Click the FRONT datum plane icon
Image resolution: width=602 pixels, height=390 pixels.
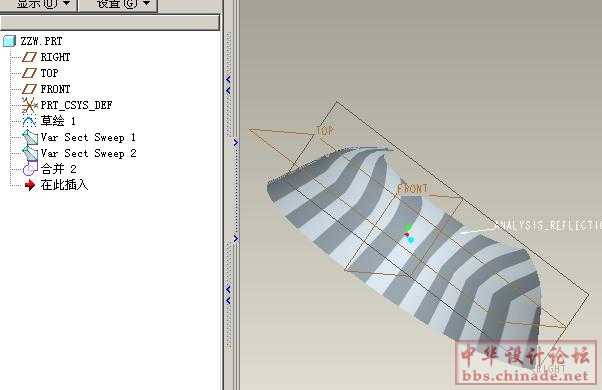pos(29,89)
